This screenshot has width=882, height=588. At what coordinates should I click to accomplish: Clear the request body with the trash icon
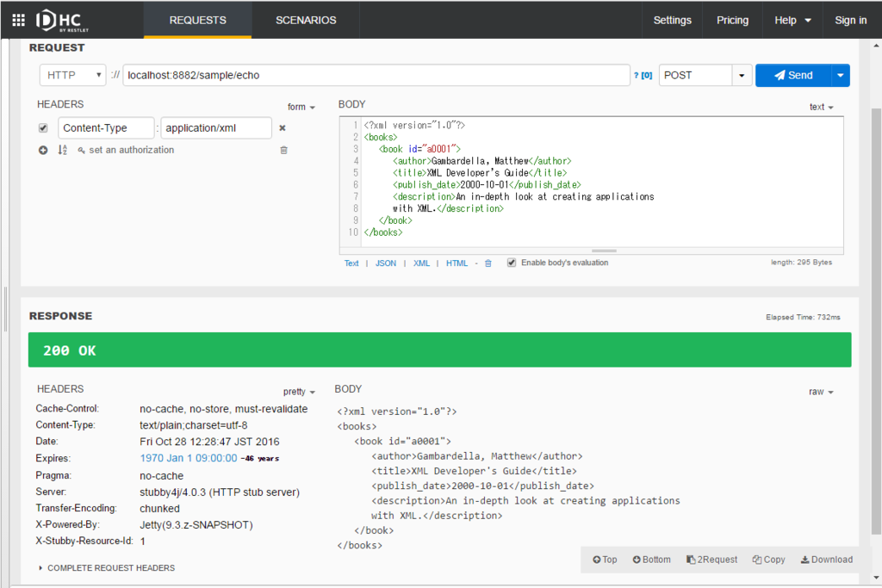tap(488, 263)
